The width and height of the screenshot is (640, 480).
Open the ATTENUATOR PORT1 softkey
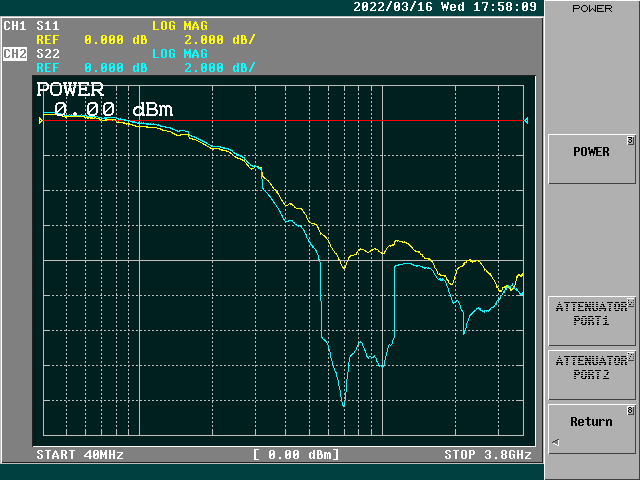click(591, 321)
